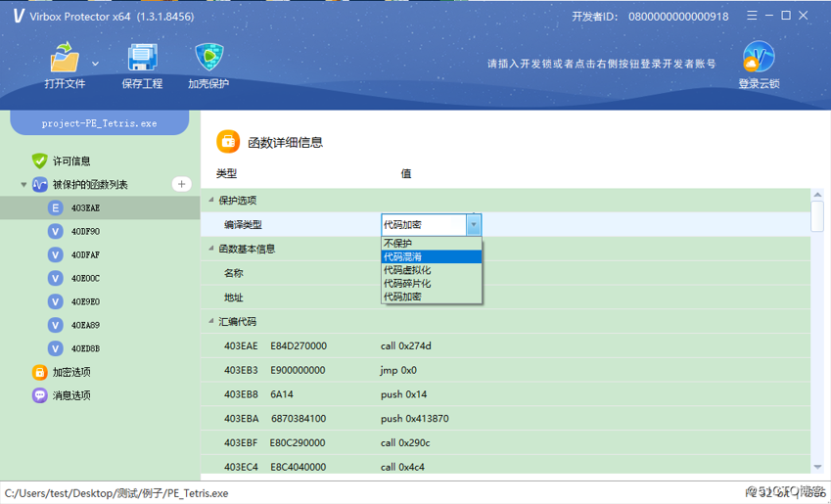
Task: Click the call 0x290c assembly row
Action: (506, 443)
